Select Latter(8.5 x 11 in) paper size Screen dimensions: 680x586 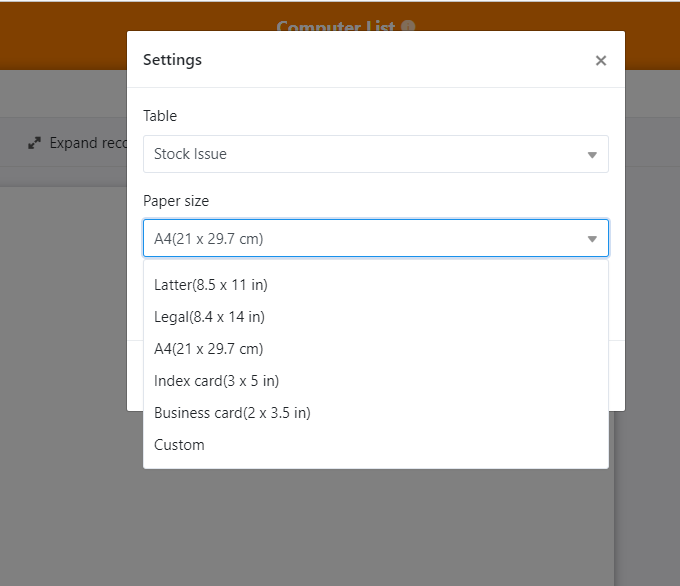(x=211, y=285)
